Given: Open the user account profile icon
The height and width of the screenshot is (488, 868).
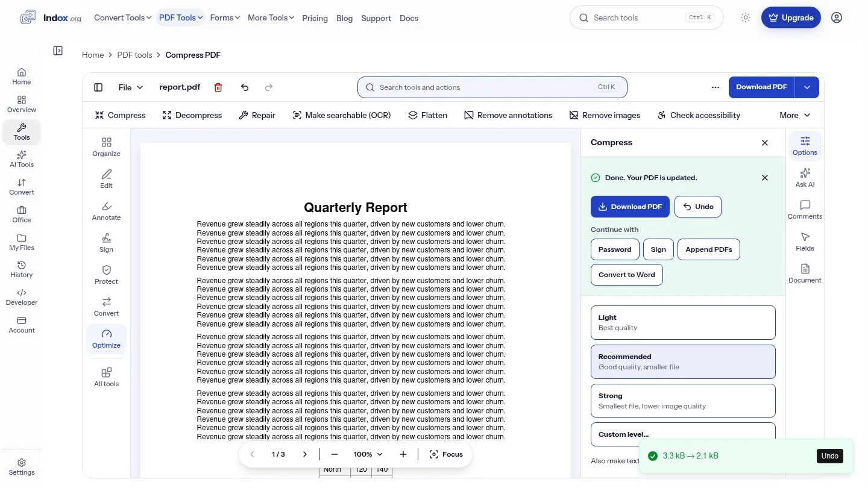Looking at the screenshot, I should pos(837,18).
